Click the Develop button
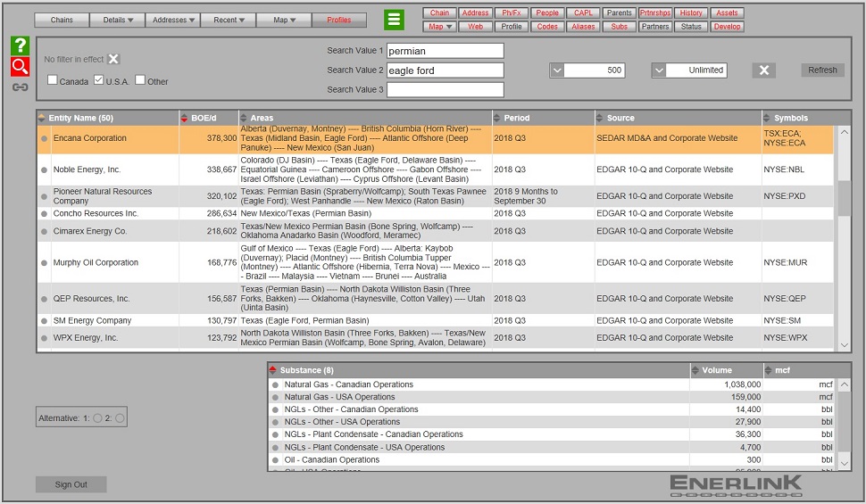Viewport: 866px width, 504px height. (727, 27)
